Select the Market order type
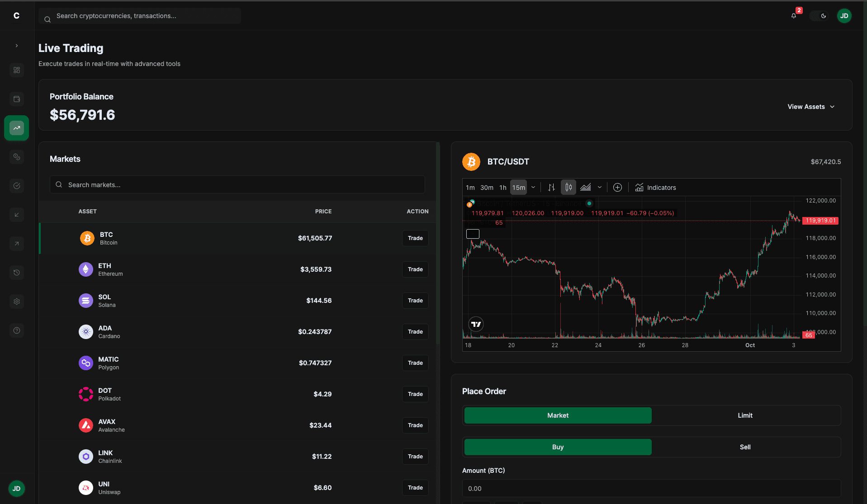This screenshot has width=867, height=504. (x=558, y=415)
